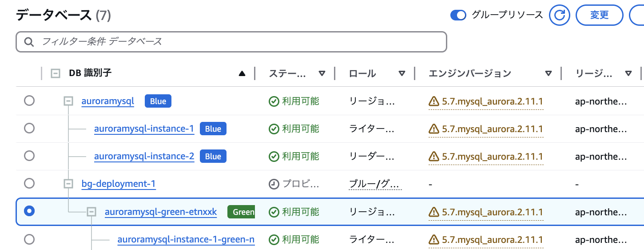The image size is (644, 250).
Task: Click the refresh icon button
Action: tap(560, 15)
